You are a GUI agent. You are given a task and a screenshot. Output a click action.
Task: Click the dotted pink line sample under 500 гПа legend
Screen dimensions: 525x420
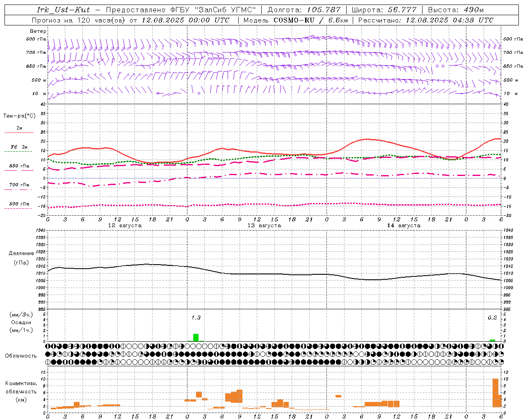(18, 209)
